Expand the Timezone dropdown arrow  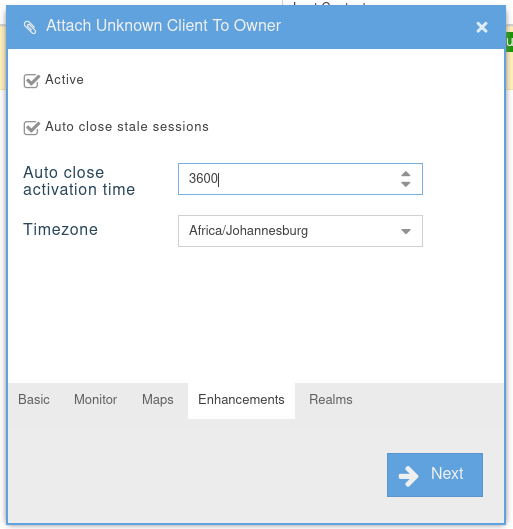click(406, 231)
